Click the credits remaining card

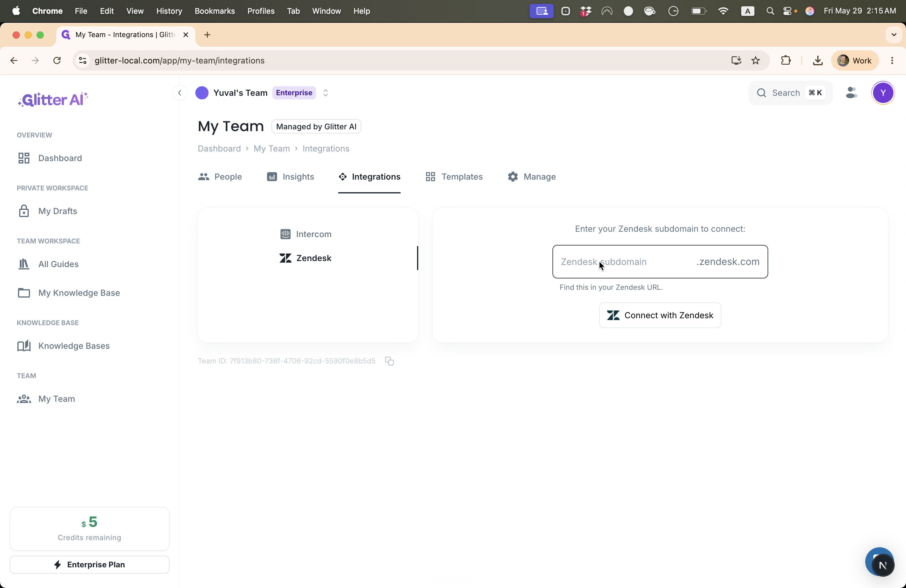[90, 529]
